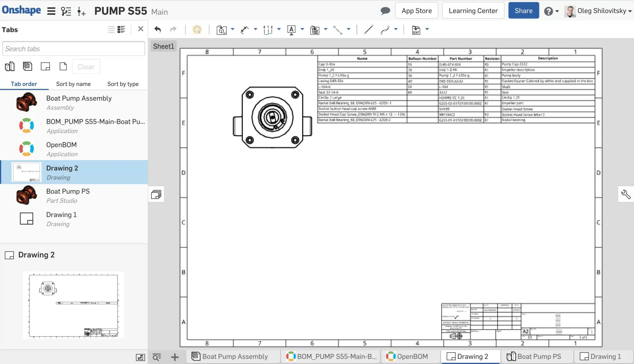The image size is (634, 364).
Task: Open drawing properties wrench icon
Action: pos(626,194)
